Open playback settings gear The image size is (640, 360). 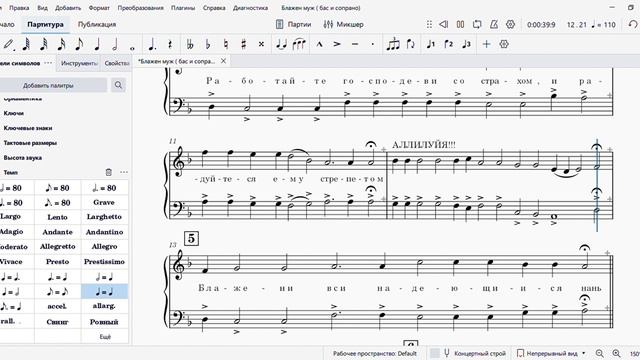click(510, 24)
